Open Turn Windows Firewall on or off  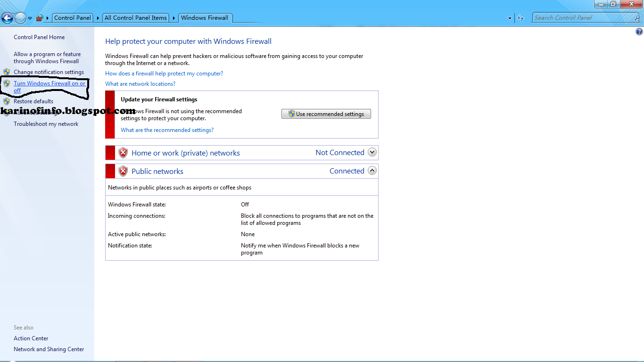point(50,87)
